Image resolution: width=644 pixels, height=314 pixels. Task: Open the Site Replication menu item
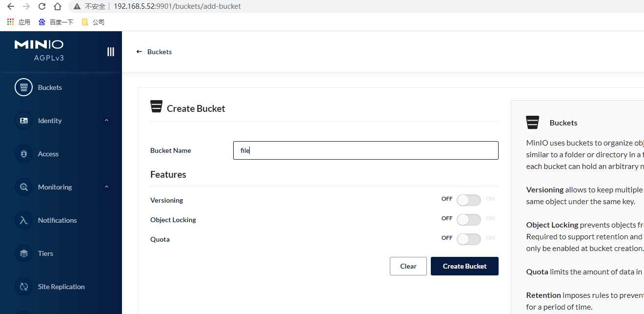coord(61,287)
